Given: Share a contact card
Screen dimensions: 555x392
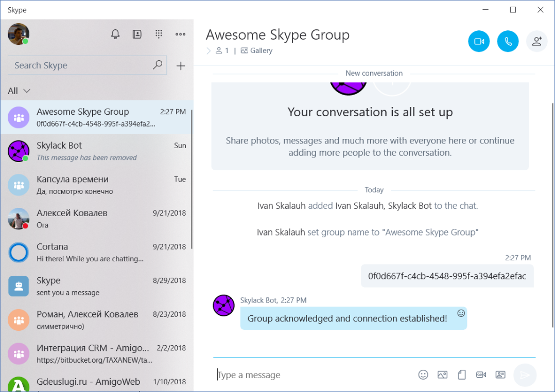Looking at the screenshot, I should [500, 375].
